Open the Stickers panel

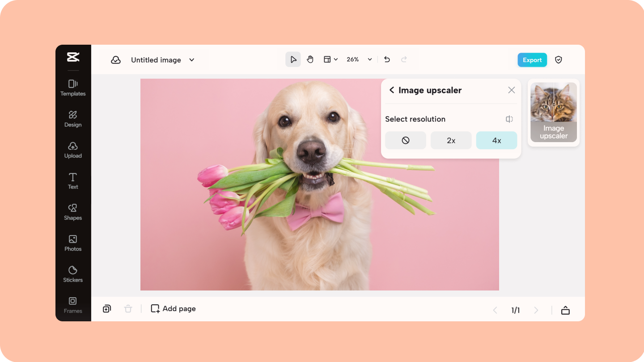click(x=73, y=274)
